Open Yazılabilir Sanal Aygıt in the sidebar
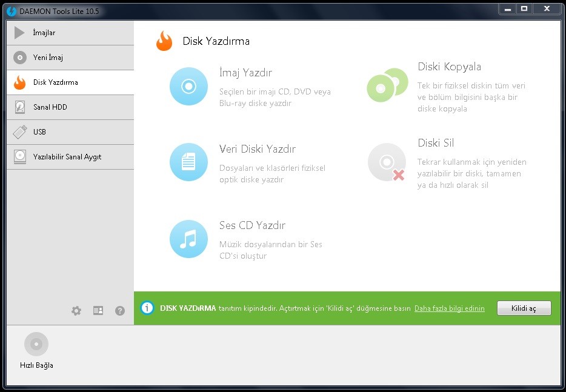Image resolution: width=566 pixels, height=392 pixels. tap(70, 157)
